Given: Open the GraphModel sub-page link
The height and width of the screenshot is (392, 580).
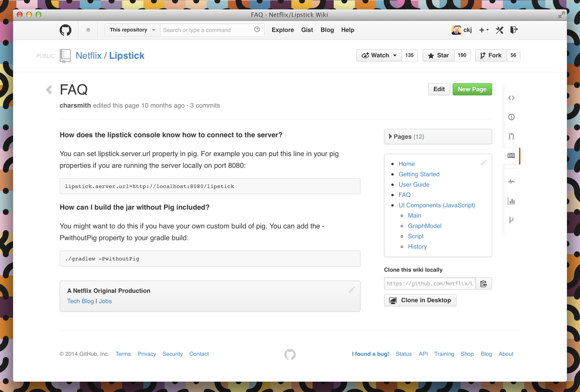Looking at the screenshot, I should coord(424,226).
